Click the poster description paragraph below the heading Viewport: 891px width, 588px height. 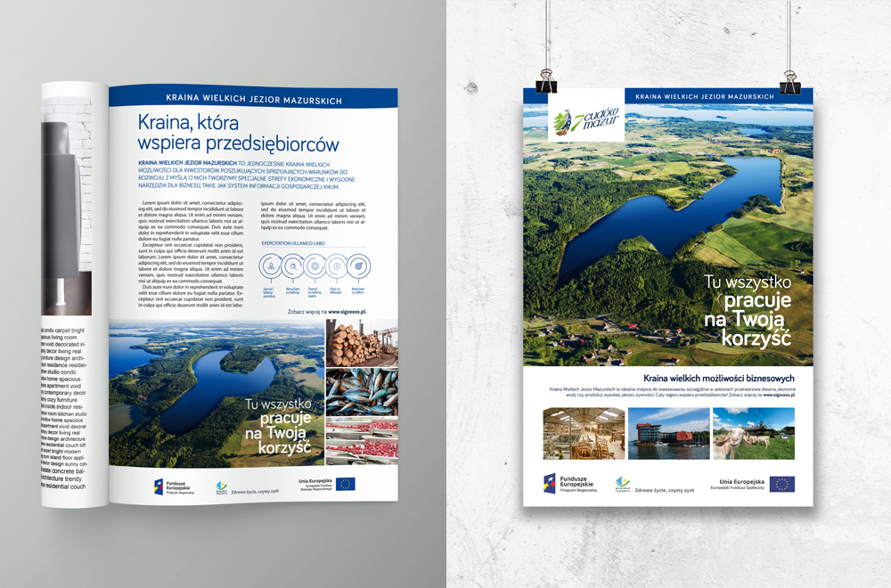click(672, 391)
